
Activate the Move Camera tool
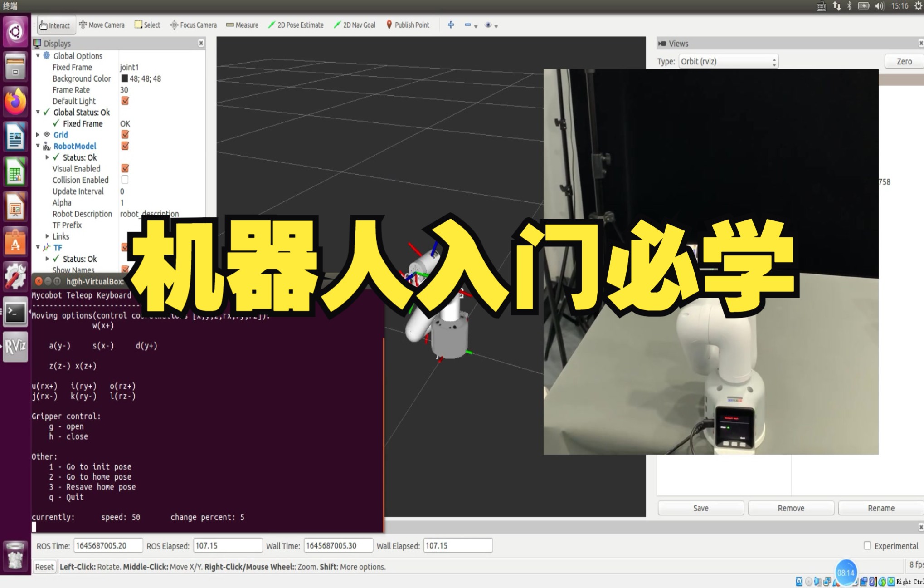pos(102,25)
